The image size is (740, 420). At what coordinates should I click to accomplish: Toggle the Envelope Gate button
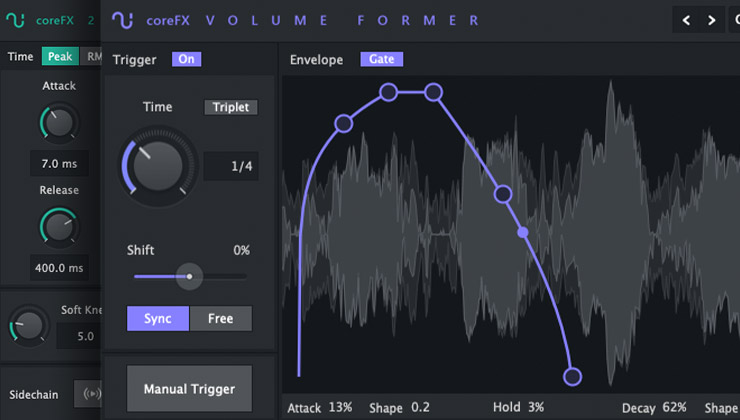click(382, 59)
